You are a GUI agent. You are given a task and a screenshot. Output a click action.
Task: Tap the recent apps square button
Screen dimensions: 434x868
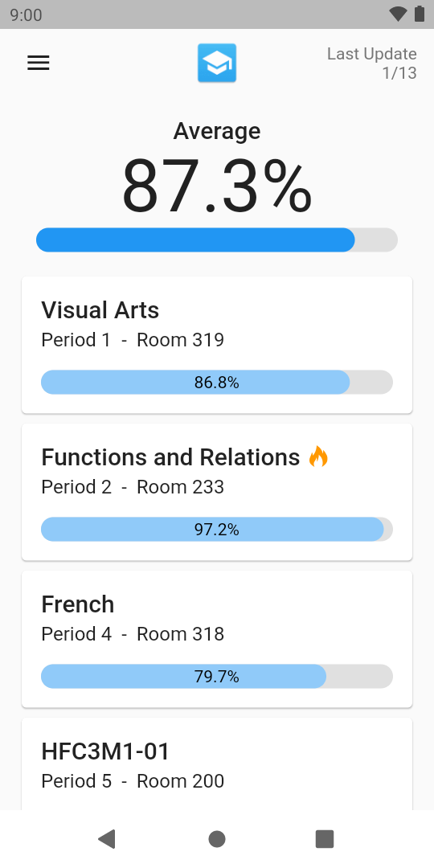pyautogui.click(x=325, y=839)
